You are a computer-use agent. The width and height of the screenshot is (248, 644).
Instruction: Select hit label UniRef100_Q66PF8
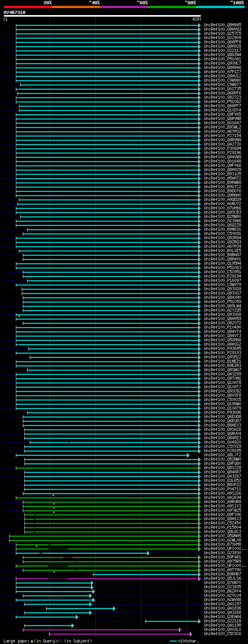[x=222, y=42]
